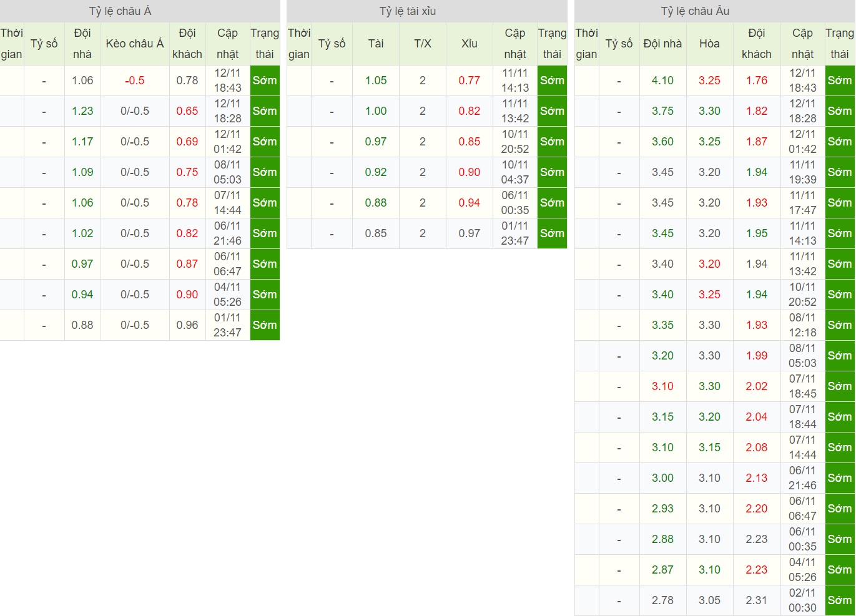The width and height of the screenshot is (856, 616).
Task: Select the 'Tỷ lệ châu Á' table title
Action: click(120, 11)
